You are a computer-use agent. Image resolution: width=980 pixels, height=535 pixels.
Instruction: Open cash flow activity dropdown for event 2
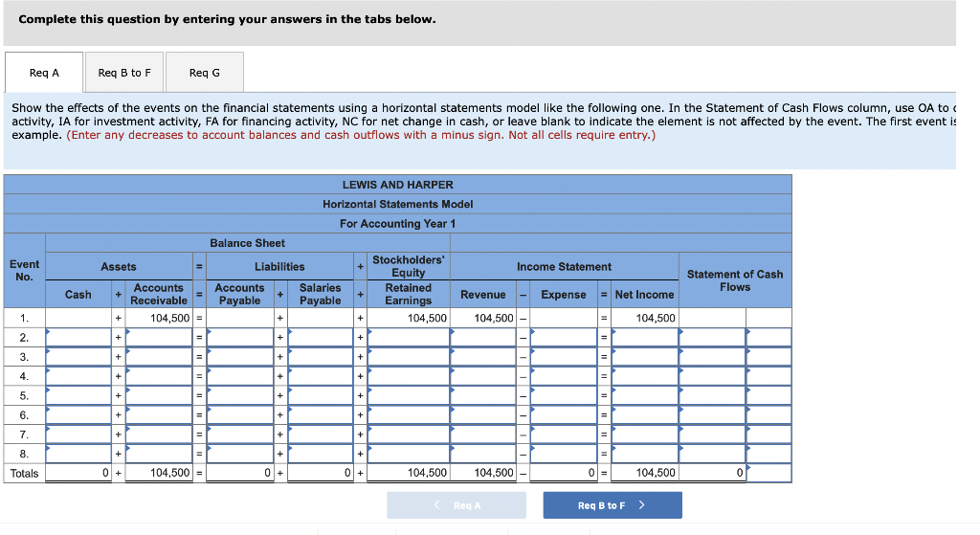768,338
